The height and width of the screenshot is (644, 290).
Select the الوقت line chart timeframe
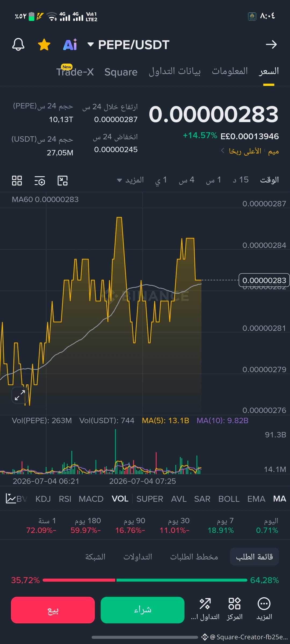(269, 180)
